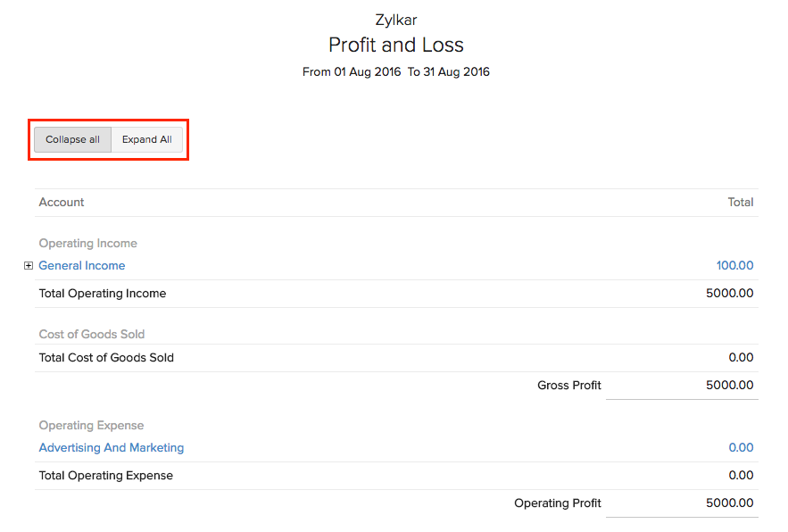The height and width of the screenshot is (532, 788).
Task: Open the General Income account link
Action: point(82,266)
